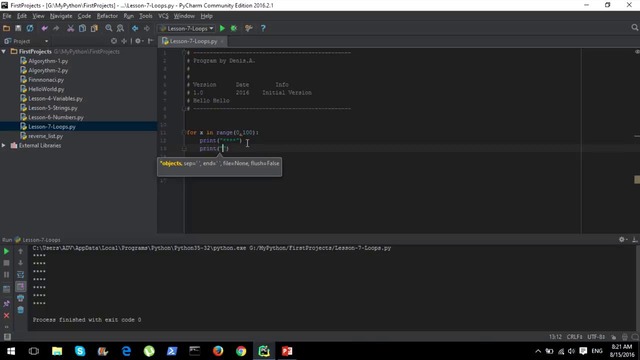The height and width of the screenshot is (360, 640).
Task: Collapse the FirstProjects root folder
Action: tap(4, 51)
